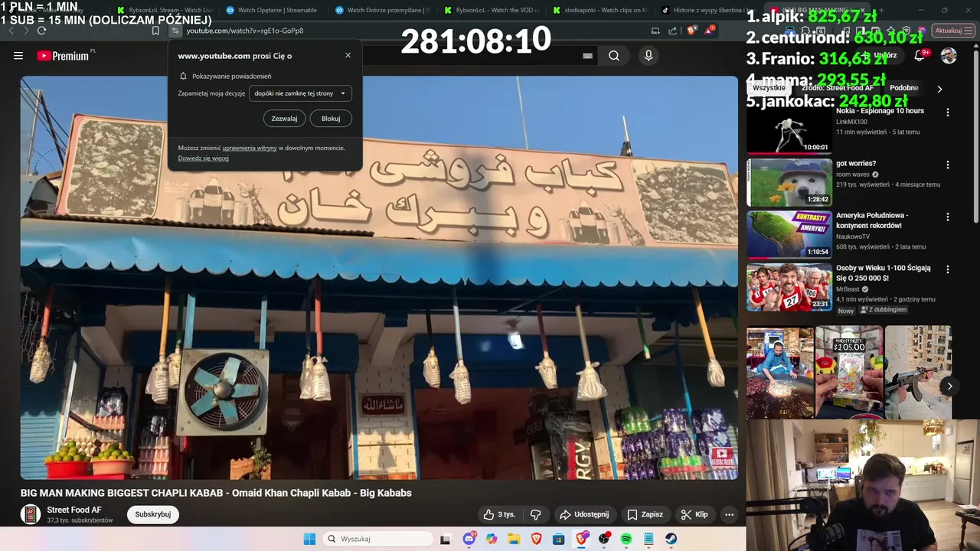Open Notepad from the taskbar
Screen dimensions: 980x551
648,539
